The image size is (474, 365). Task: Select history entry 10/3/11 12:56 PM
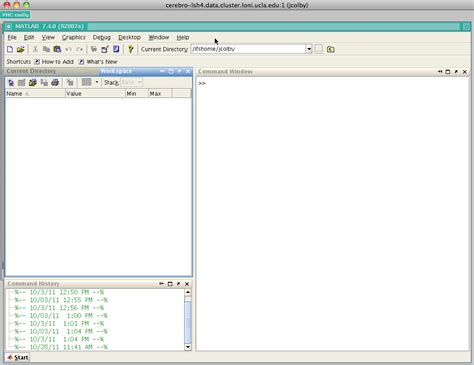tap(59, 308)
